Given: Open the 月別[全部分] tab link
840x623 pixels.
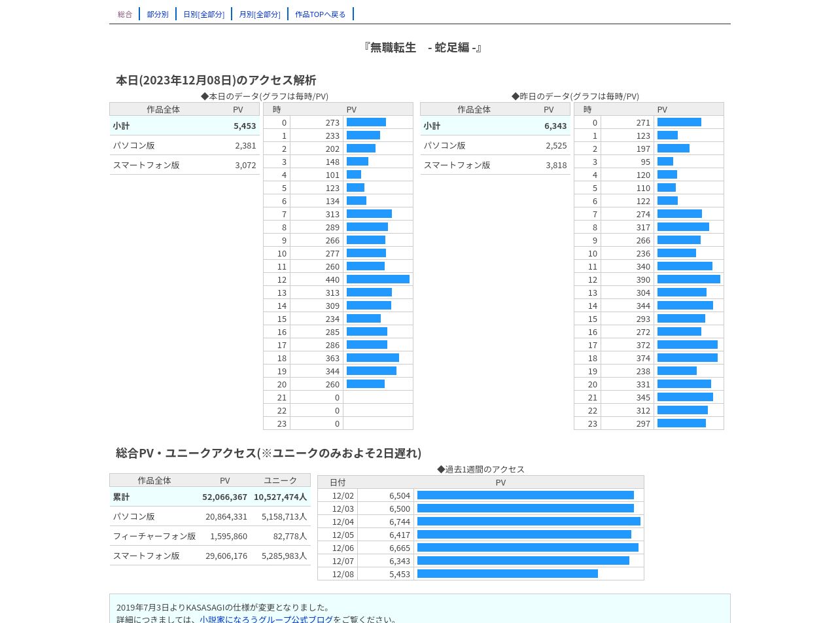Looking at the screenshot, I should 260,14.
